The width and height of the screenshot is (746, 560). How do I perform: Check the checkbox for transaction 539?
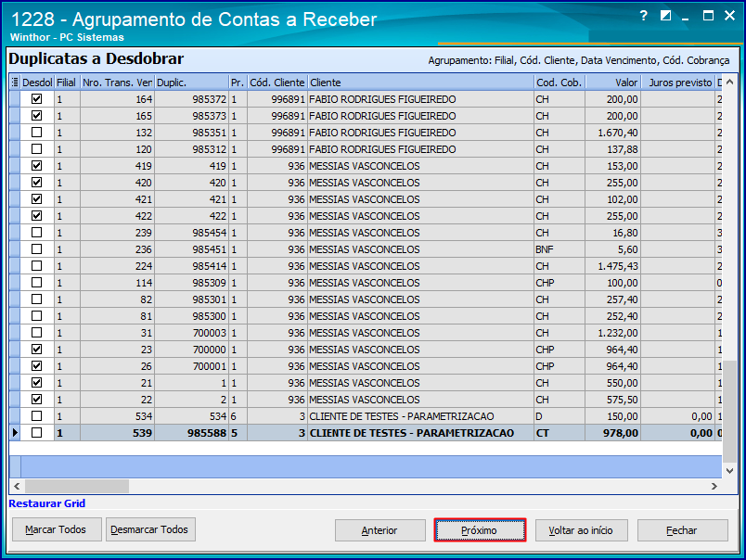pyautogui.click(x=36, y=433)
